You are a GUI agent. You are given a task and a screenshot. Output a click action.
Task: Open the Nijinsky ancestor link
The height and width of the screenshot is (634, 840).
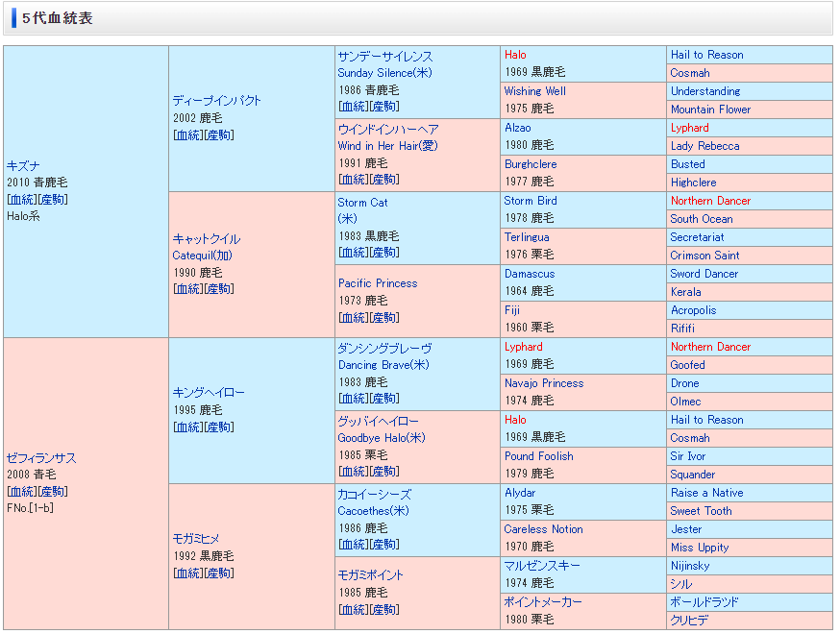690,566
